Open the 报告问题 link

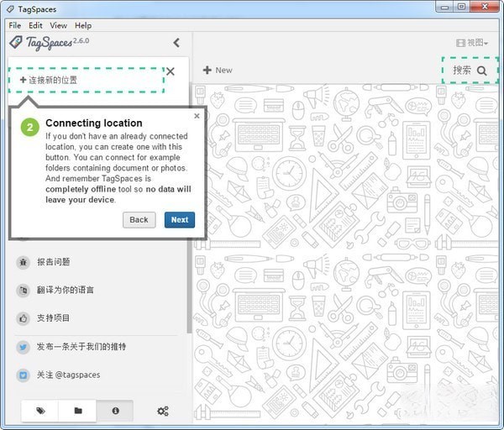point(54,262)
